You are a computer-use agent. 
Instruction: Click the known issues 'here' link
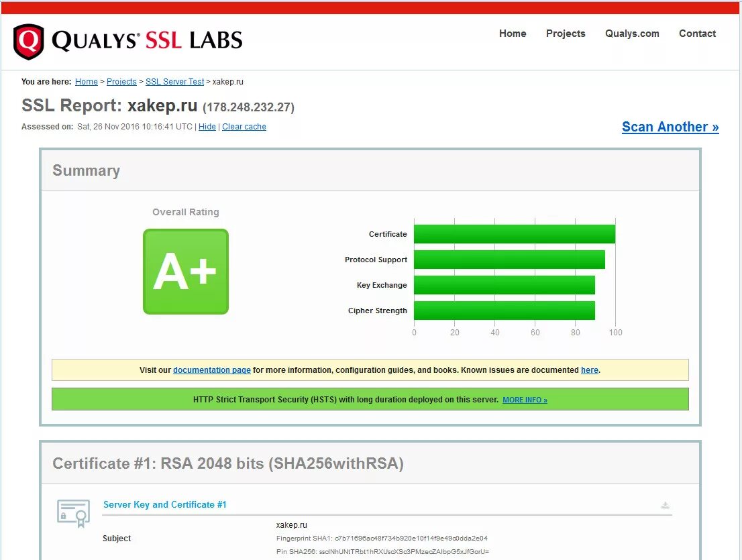point(589,370)
